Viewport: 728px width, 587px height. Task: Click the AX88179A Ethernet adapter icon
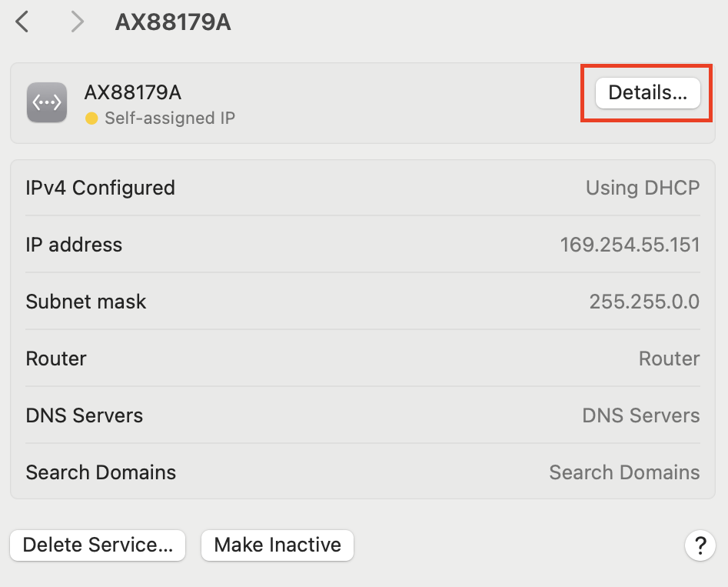(47, 102)
